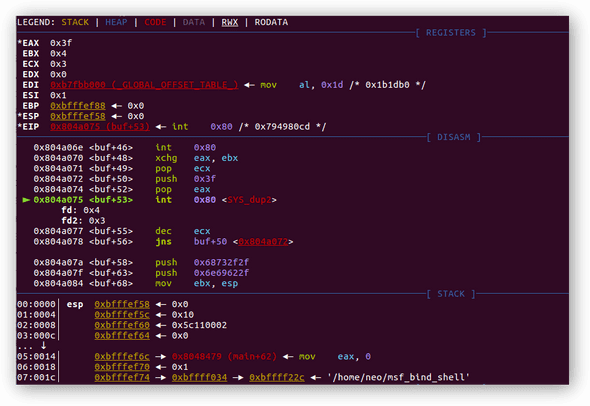This screenshot has width=590, height=406.
Task: Click the STACK section header at bottom
Action: 451,294
